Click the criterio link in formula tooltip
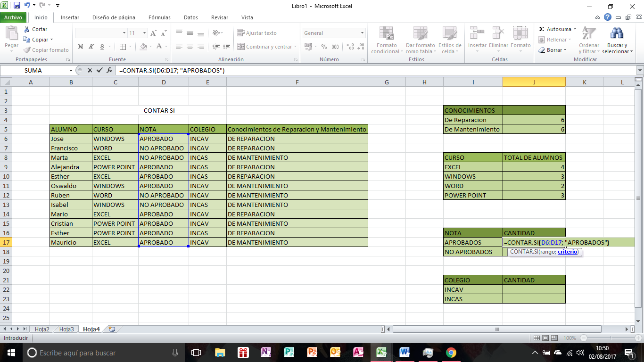The width and height of the screenshot is (644, 362). [x=568, y=252]
